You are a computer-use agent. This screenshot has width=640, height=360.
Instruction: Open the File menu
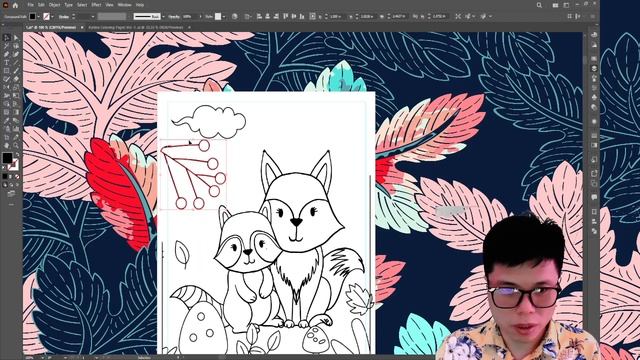[x=31, y=5]
